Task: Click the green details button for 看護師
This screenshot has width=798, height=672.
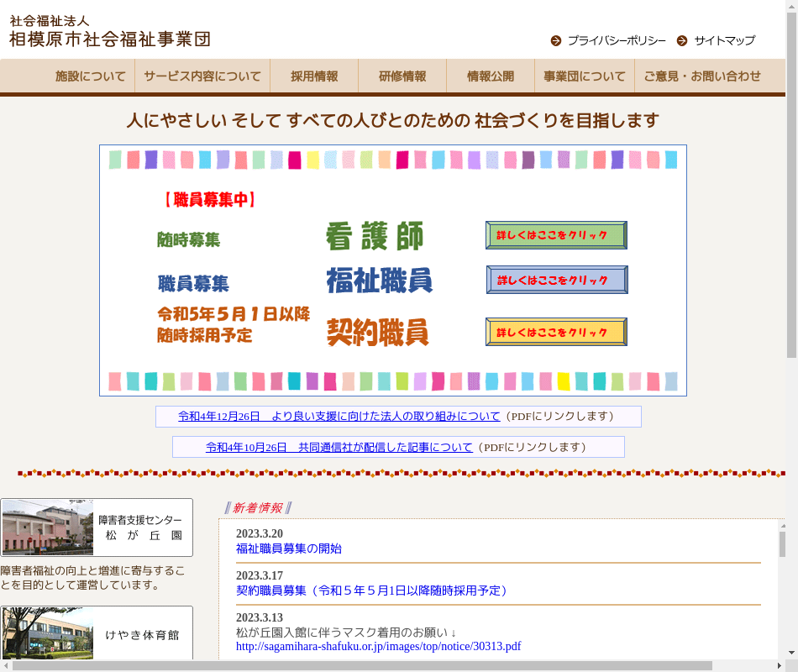Action: (556, 235)
